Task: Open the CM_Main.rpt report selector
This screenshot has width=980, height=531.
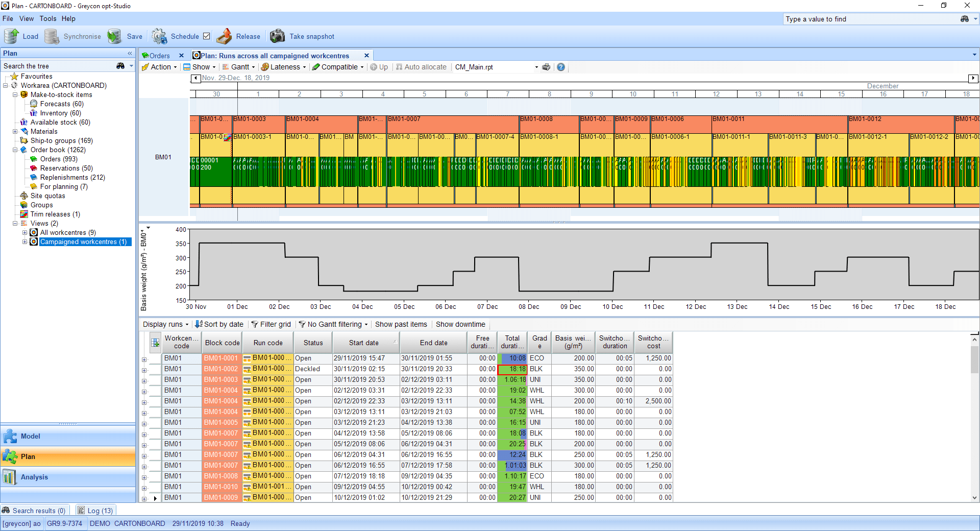Action: click(536, 67)
